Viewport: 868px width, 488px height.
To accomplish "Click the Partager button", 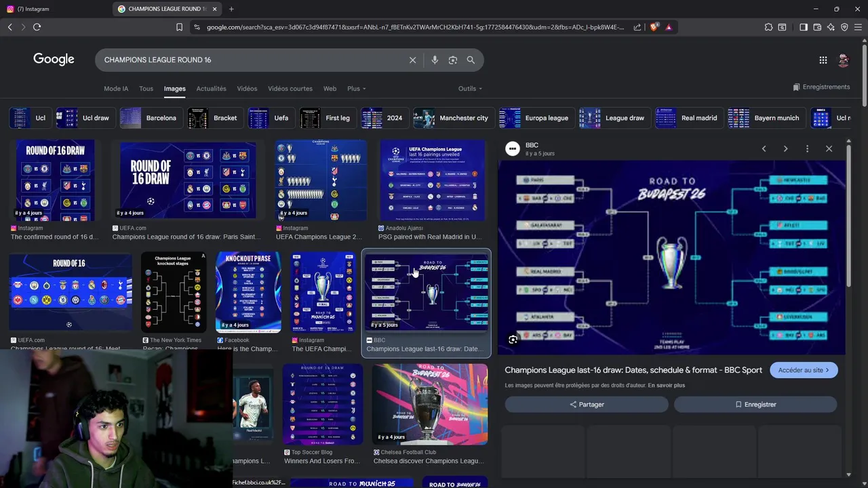I will coord(587,405).
